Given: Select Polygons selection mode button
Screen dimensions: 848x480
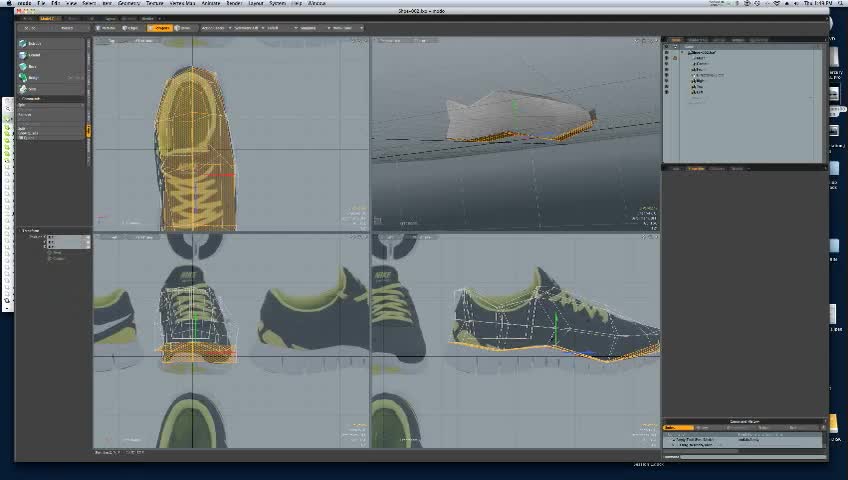Looking at the screenshot, I should click(159, 28).
